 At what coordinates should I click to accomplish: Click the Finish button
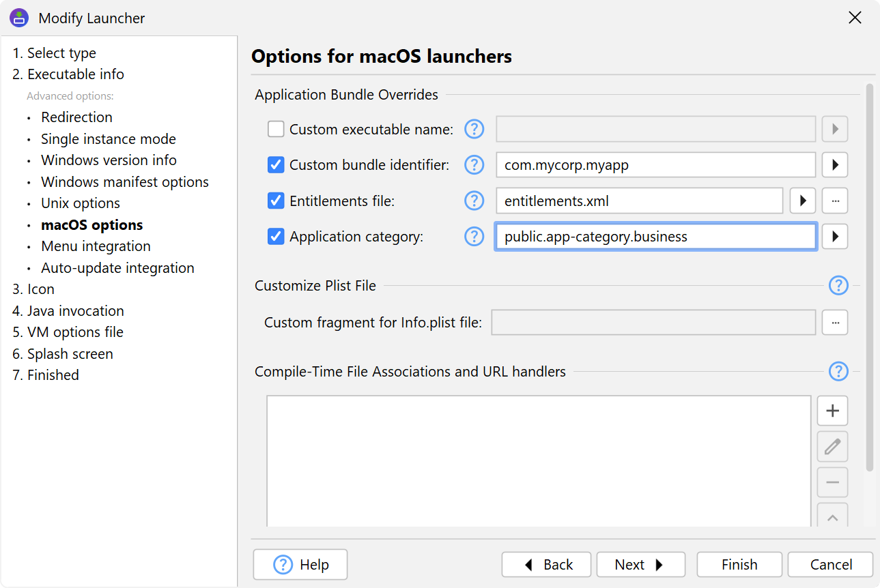(739, 565)
